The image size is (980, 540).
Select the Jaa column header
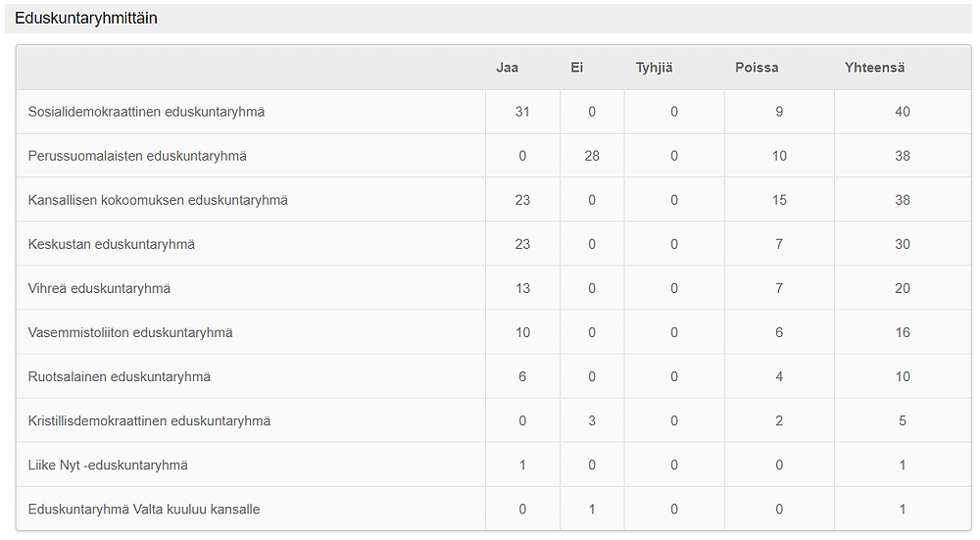click(x=507, y=68)
